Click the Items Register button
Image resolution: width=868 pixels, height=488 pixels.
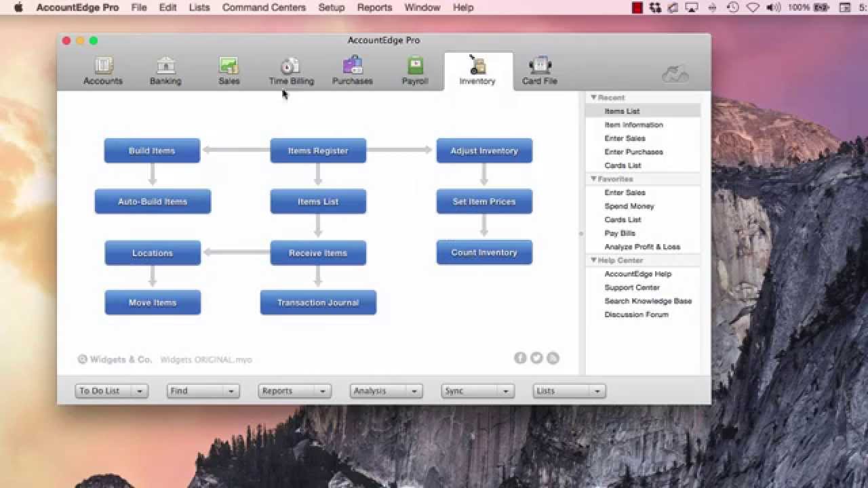tap(318, 150)
